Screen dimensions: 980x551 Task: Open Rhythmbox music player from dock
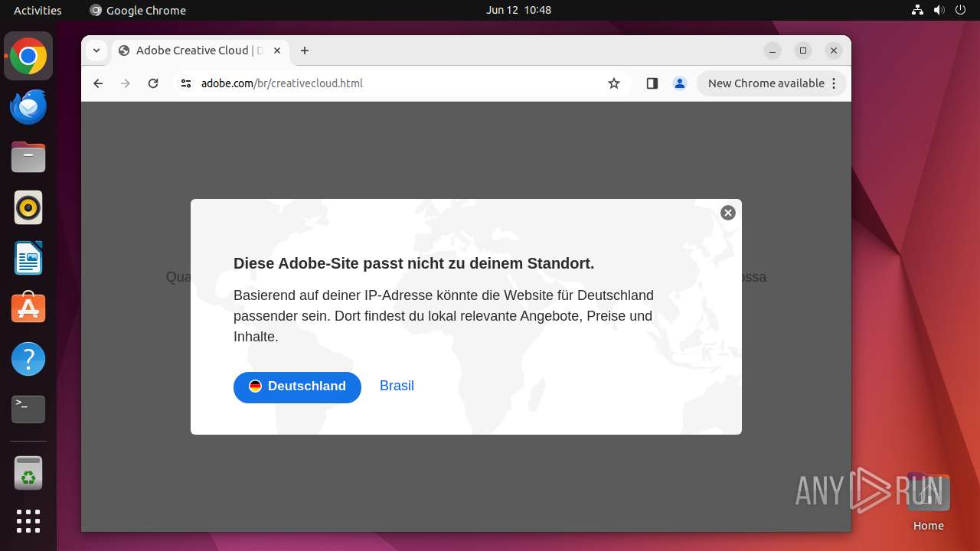pyautogui.click(x=28, y=208)
